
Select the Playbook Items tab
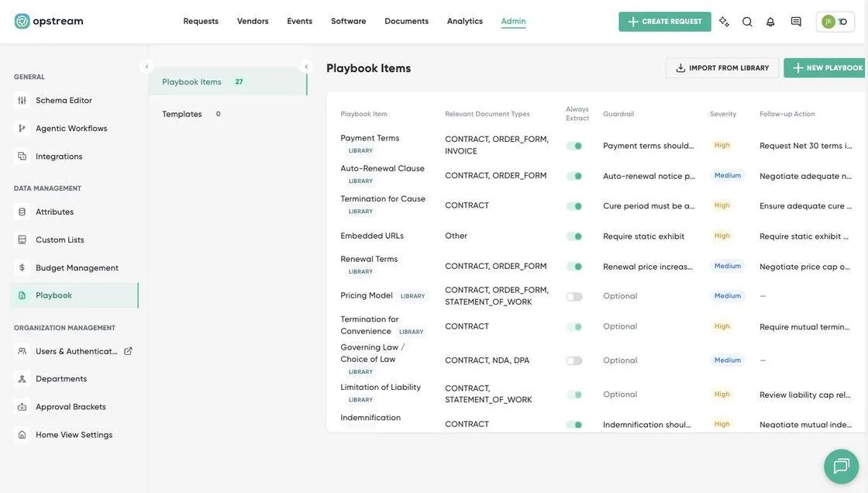click(228, 81)
